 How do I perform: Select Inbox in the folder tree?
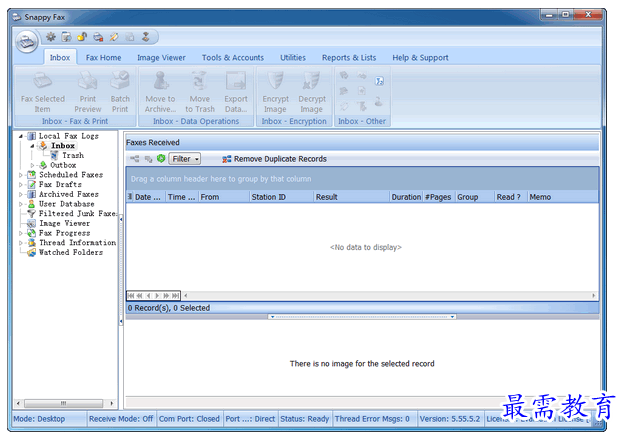[63, 146]
